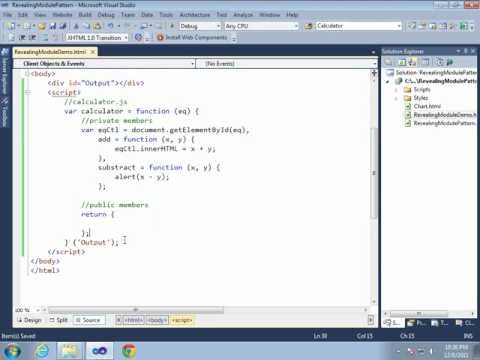Expand the Scripts folder in Solution Explorer
The height and width of the screenshot is (360, 480).
coord(396,90)
